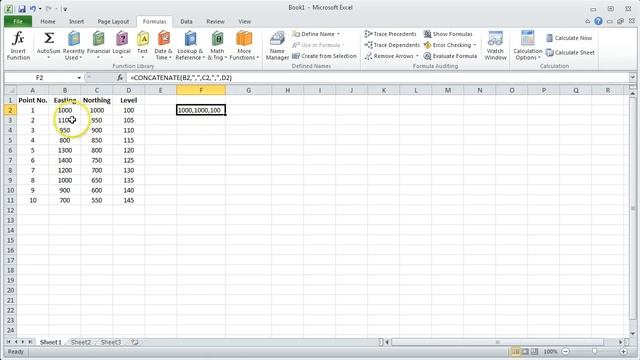
Task: Click the AutoSum sigma icon
Action: [x=49, y=38]
